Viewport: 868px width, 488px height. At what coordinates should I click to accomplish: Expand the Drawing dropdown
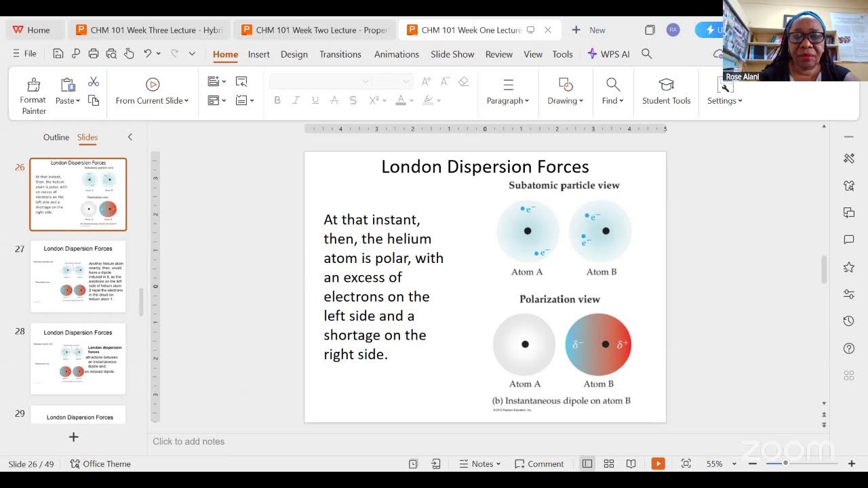click(x=566, y=100)
